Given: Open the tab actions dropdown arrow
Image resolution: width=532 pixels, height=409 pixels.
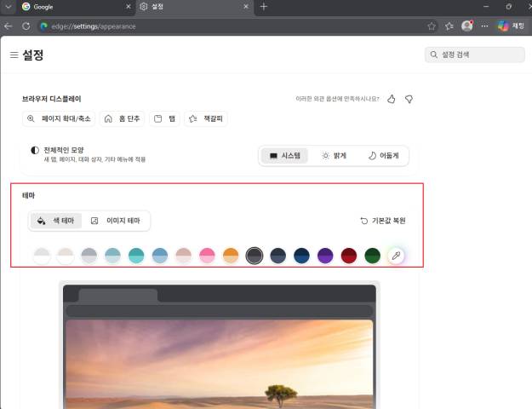Looking at the screenshot, I should point(9,7).
